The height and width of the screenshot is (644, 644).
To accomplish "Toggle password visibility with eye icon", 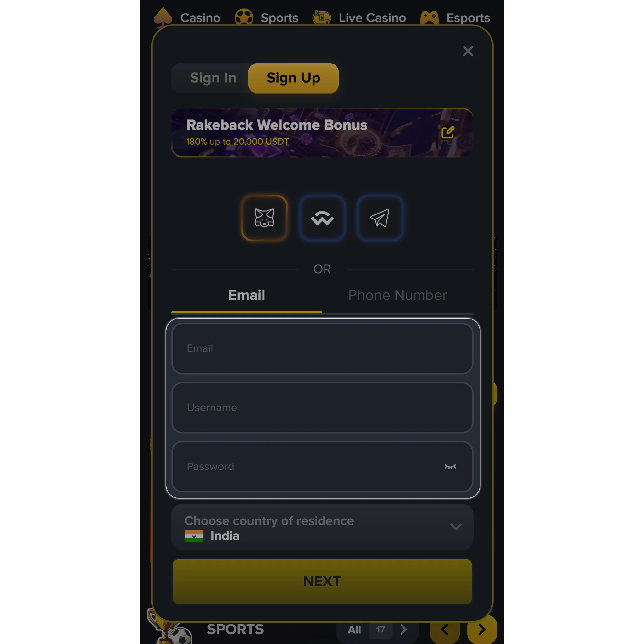I will [x=449, y=466].
